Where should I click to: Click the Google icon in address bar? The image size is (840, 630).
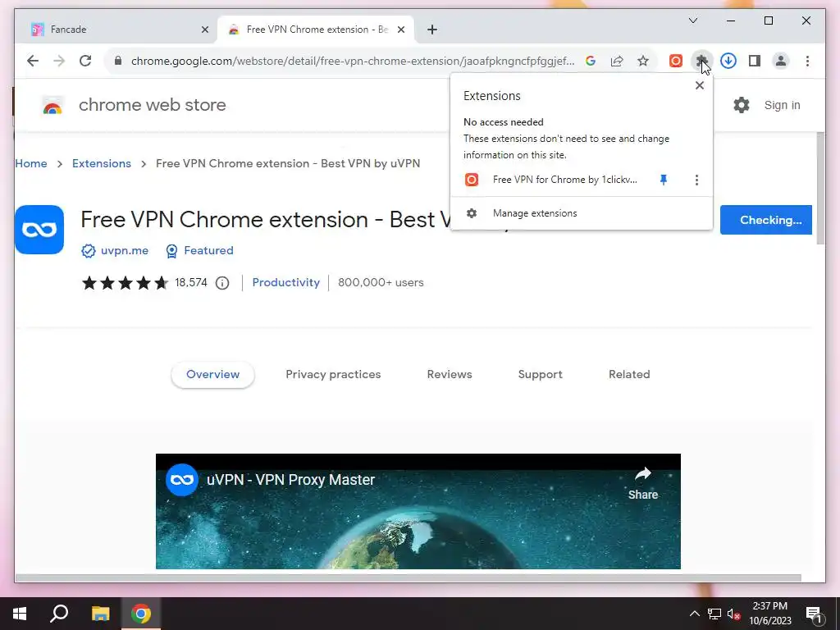(x=591, y=61)
